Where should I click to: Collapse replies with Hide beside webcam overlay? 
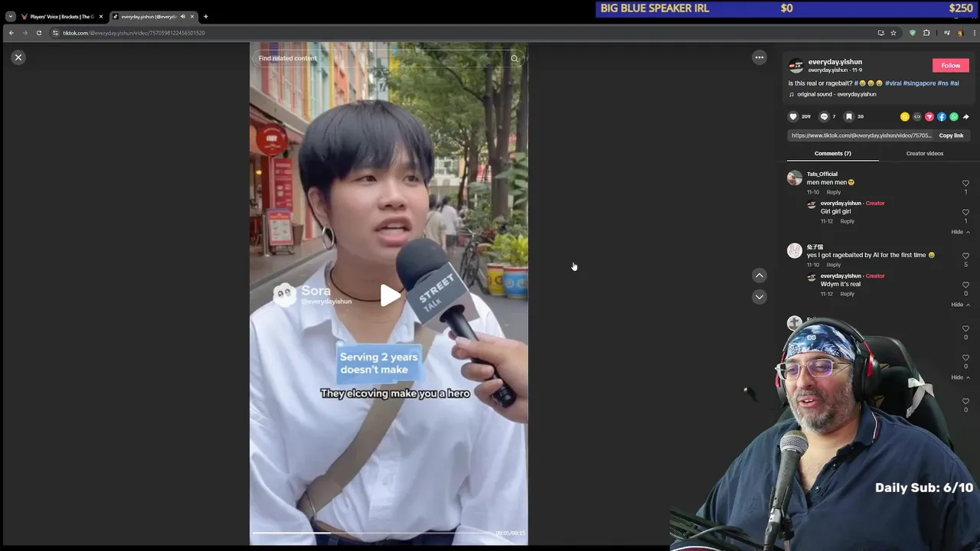click(960, 377)
